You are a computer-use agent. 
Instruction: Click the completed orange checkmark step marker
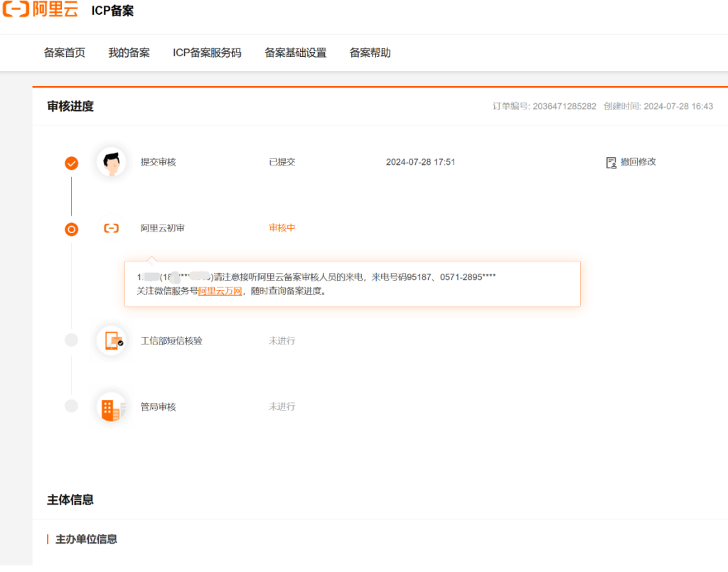click(x=71, y=163)
